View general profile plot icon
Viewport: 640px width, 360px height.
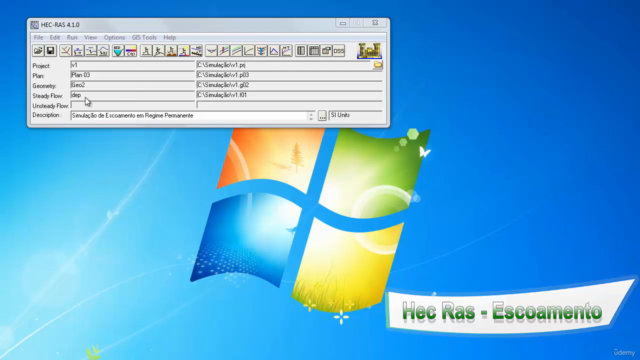click(x=236, y=51)
